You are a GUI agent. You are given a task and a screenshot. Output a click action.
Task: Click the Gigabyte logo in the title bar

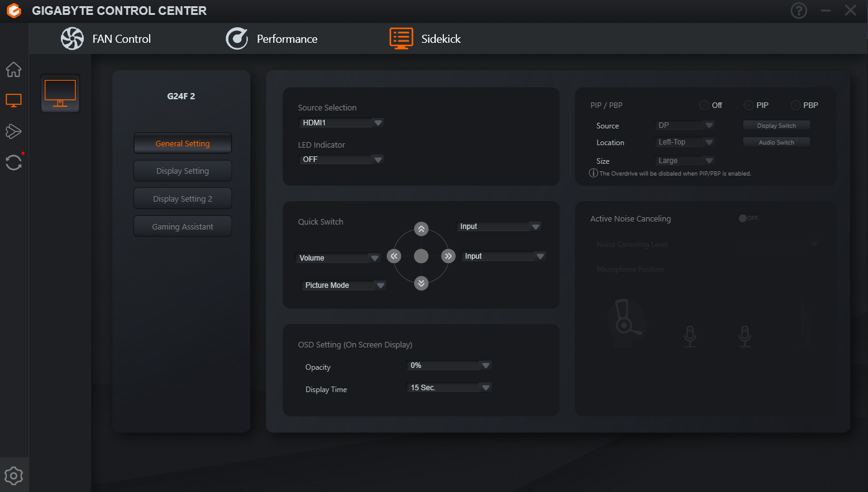coord(13,11)
